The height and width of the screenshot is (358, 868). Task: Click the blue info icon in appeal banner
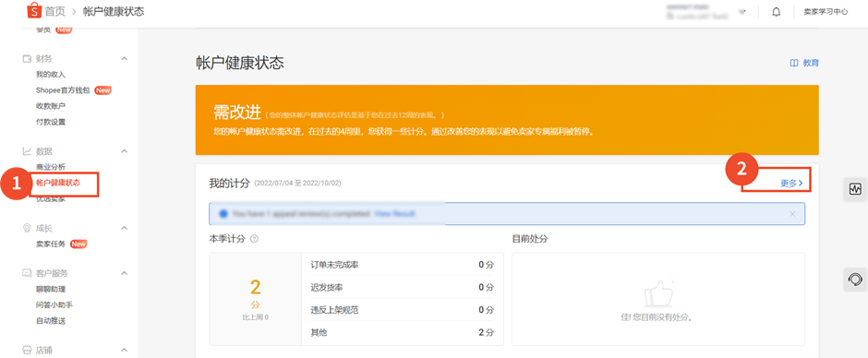(223, 213)
